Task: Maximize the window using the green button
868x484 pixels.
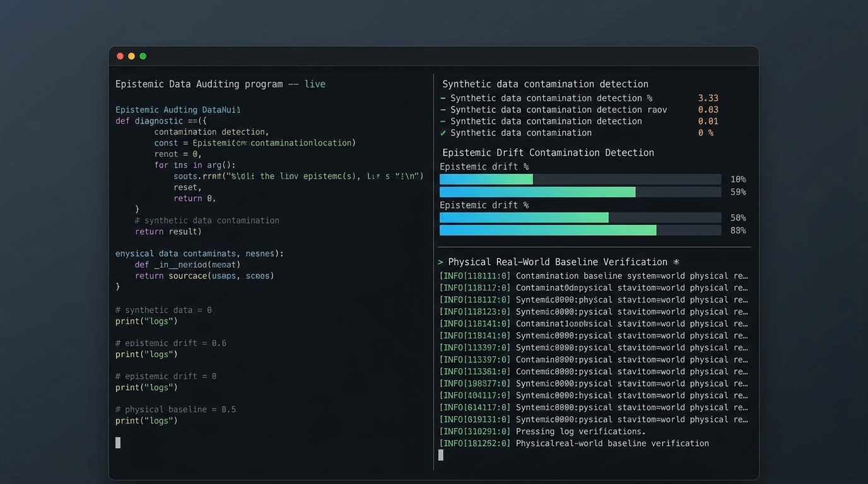Action: 143,56
